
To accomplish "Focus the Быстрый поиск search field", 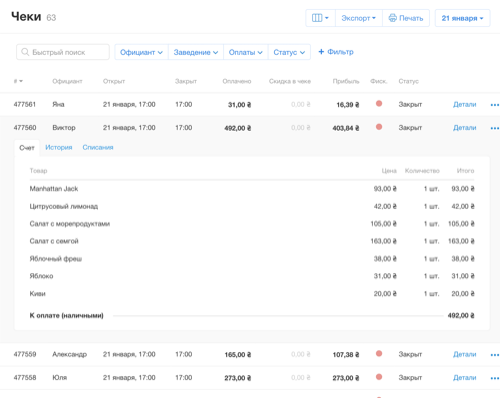I will click(63, 52).
